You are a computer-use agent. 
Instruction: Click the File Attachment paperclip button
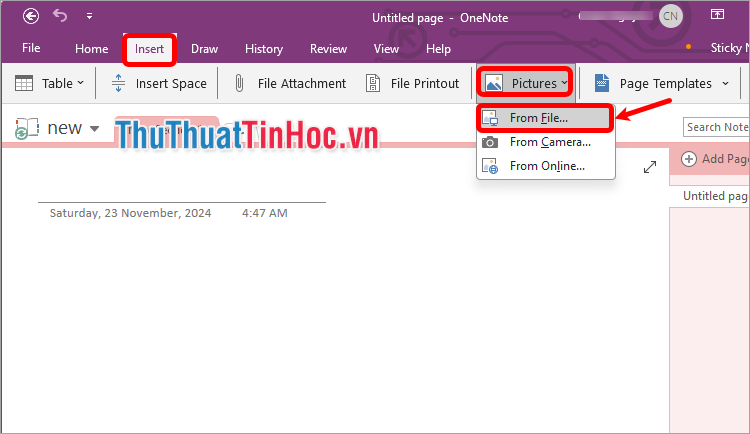coord(290,83)
